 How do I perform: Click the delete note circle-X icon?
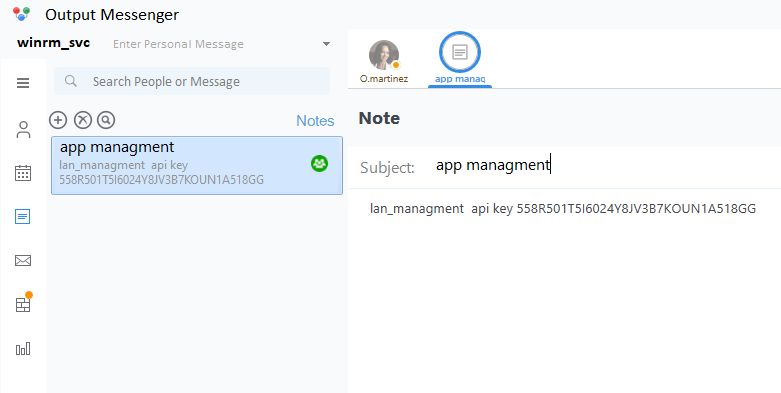[83, 120]
